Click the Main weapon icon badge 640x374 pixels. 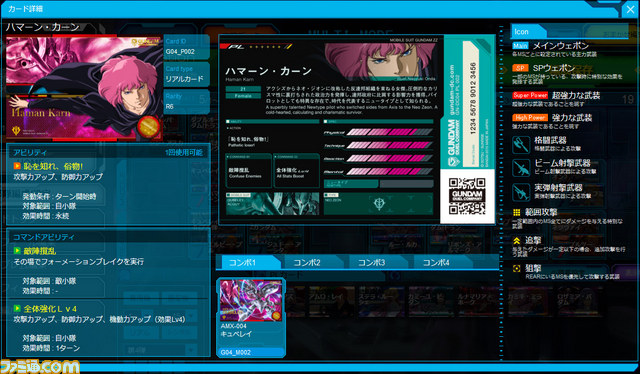tap(520, 46)
